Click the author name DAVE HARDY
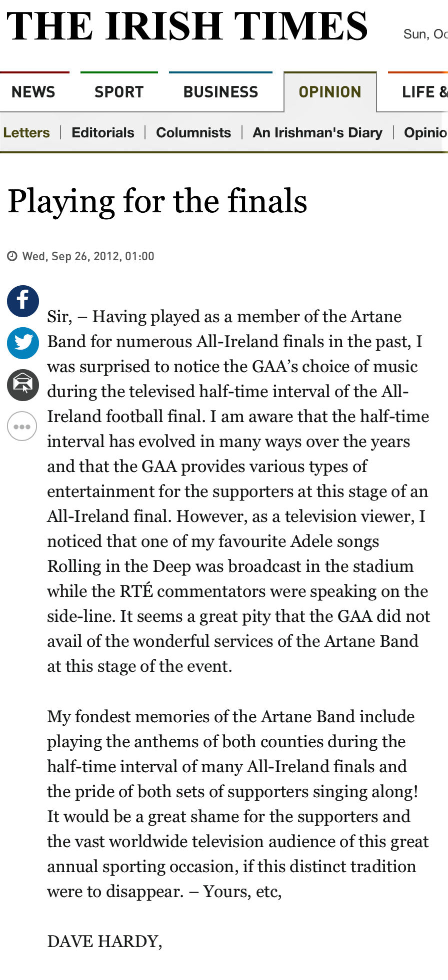 tap(104, 942)
